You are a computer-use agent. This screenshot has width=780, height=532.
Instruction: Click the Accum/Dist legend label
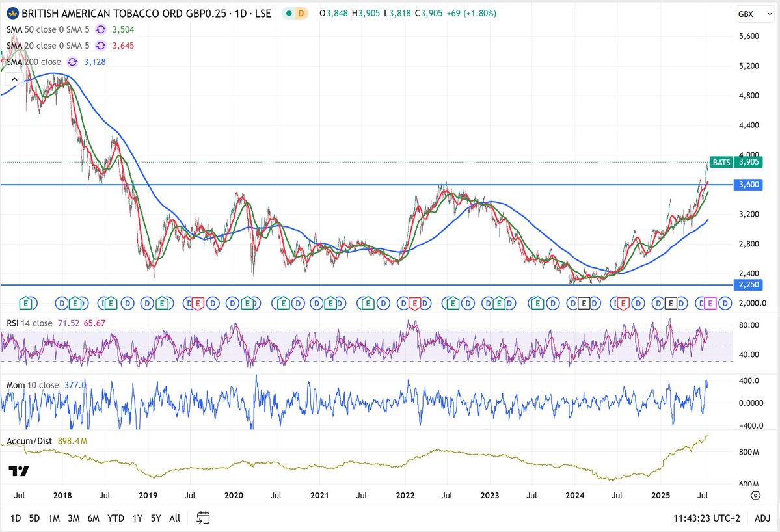29,441
